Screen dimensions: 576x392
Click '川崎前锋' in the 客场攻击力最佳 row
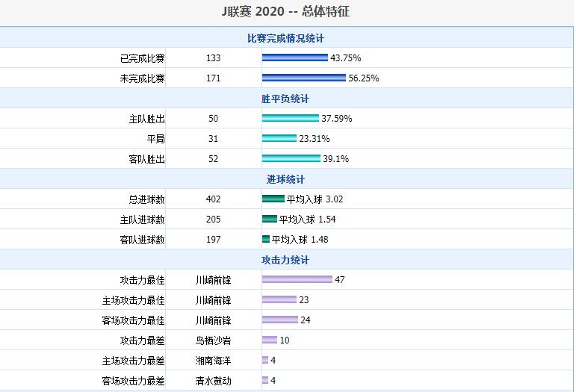tap(214, 320)
